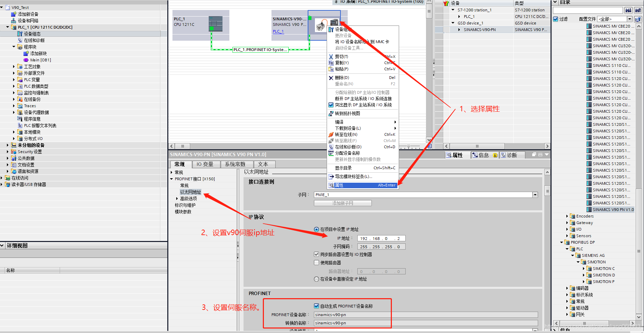Click the PLC_1 link under SINAMICS device

[x=278, y=31]
